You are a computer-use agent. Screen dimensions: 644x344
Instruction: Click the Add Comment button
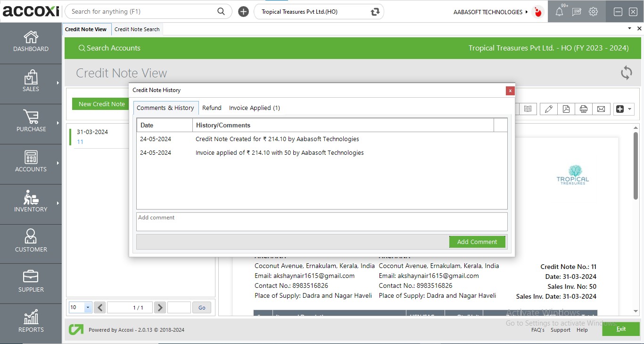point(477,242)
